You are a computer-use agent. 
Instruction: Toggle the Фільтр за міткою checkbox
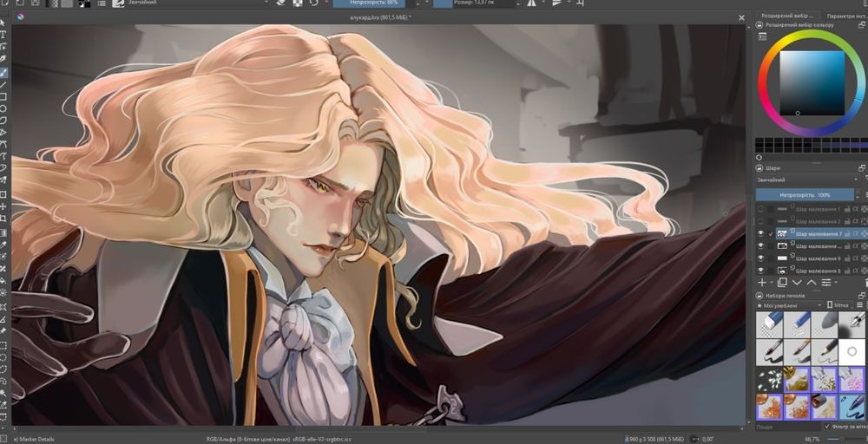tap(827, 427)
